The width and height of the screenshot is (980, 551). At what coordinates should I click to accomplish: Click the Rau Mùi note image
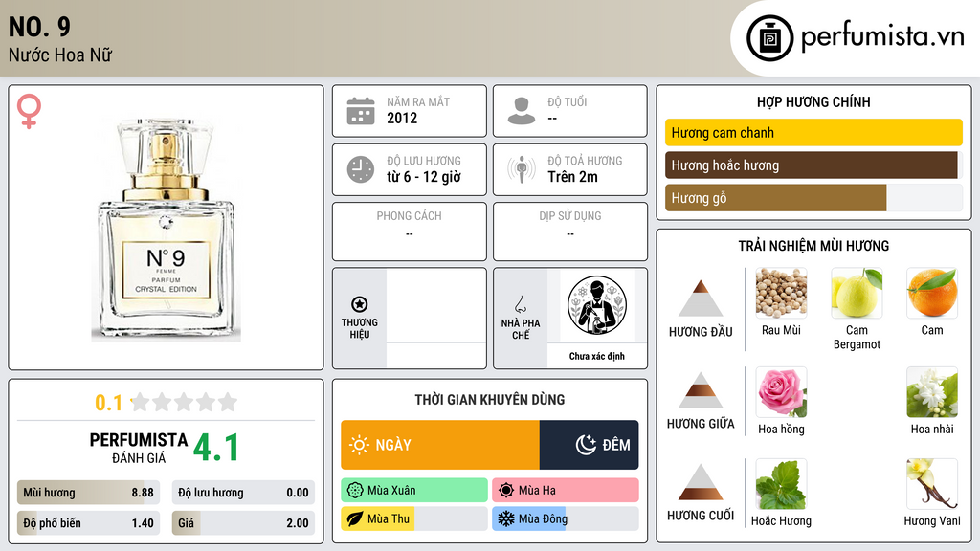(x=781, y=293)
